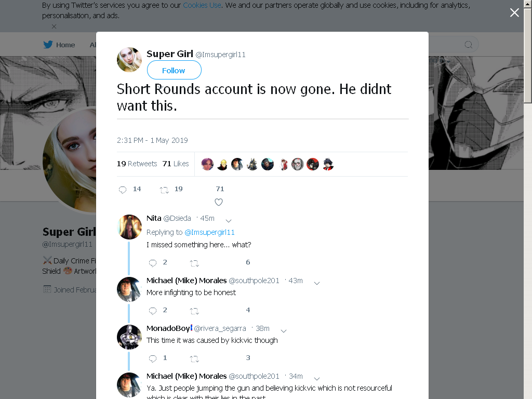
Task: Dismiss the cookie notice with the small X
Action: [x=54, y=26]
